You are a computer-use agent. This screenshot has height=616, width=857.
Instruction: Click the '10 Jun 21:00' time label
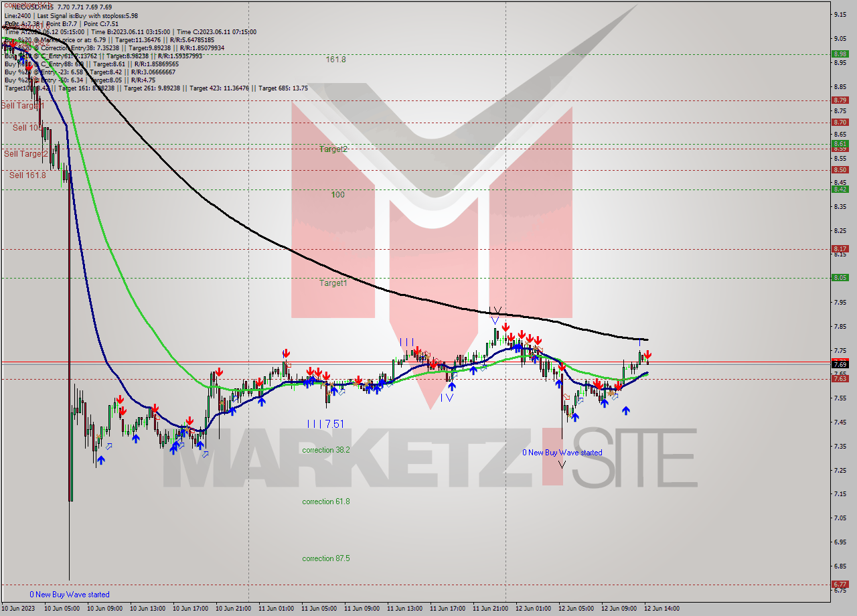tap(234, 609)
